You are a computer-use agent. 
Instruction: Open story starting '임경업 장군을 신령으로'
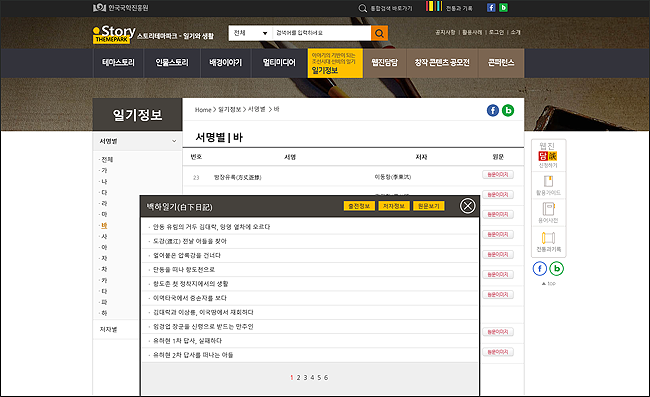[x=203, y=327]
